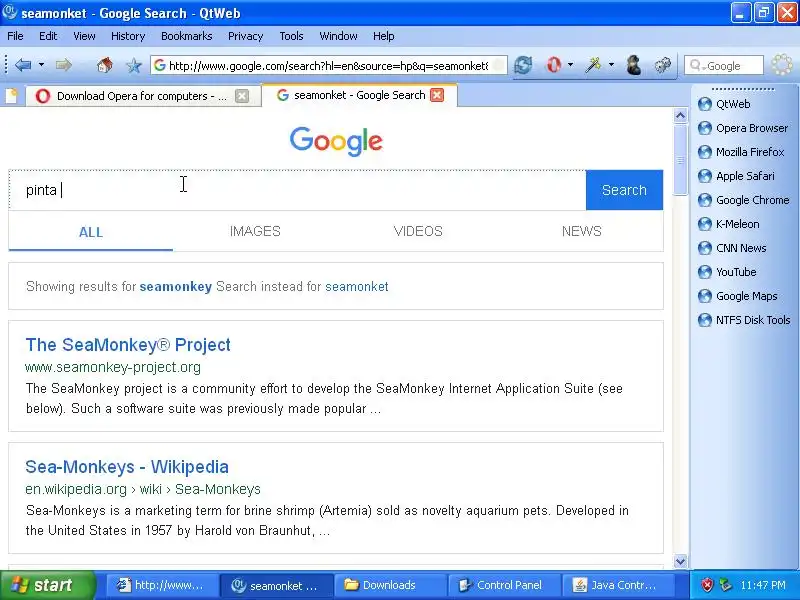Click the page scrollbar down arrow
800x600 pixels.
(x=680, y=561)
